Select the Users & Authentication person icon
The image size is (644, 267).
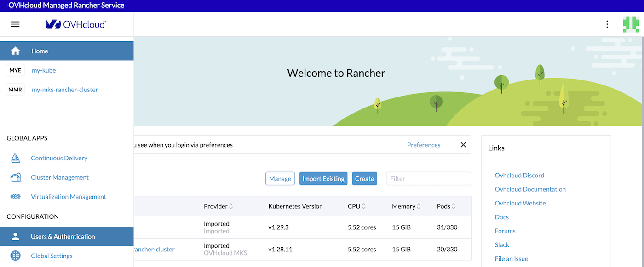16,236
